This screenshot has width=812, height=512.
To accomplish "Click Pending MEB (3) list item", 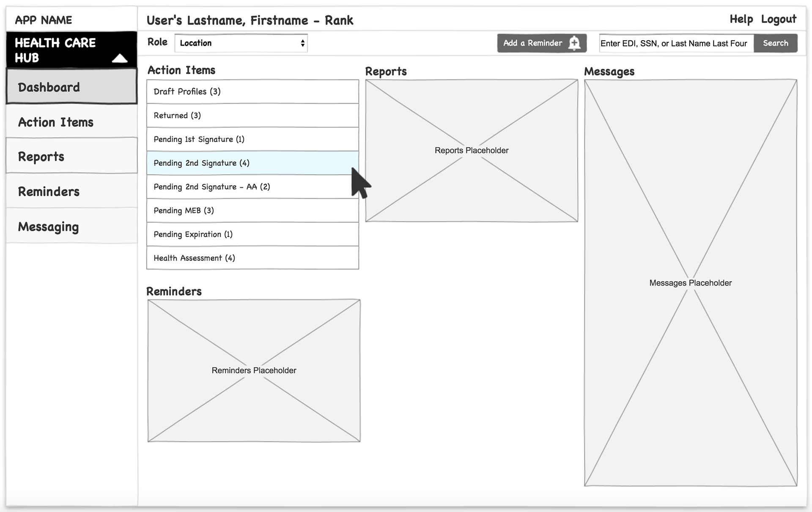I will pos(252,210).
